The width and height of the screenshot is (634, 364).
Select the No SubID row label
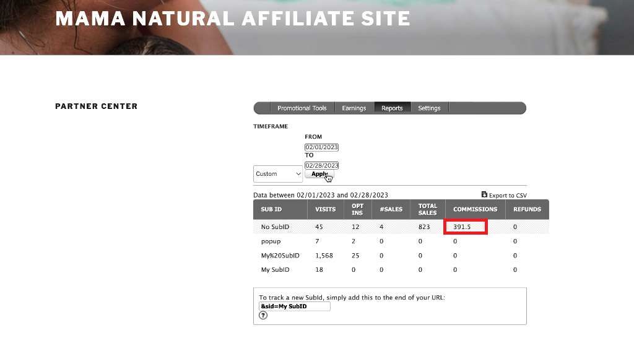click(275, 227)
